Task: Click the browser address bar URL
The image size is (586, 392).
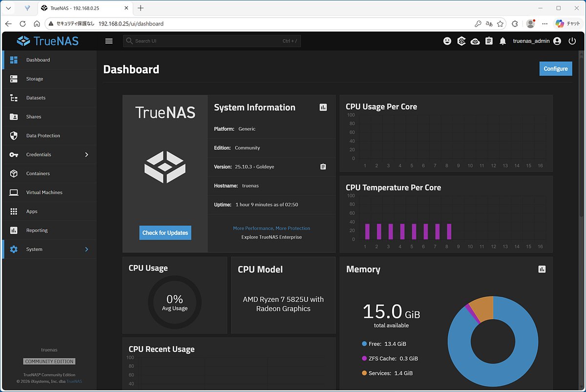Action: coord(131,23)
